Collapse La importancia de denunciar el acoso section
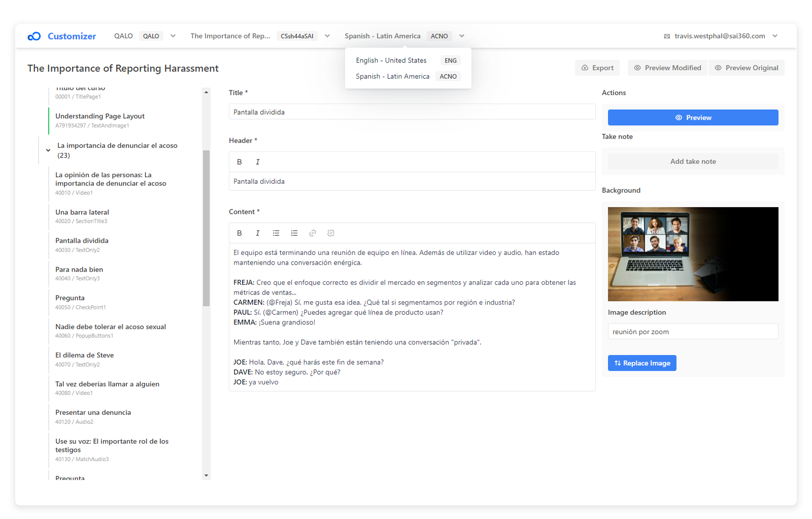812x519 pixels. tap(48, 150)
